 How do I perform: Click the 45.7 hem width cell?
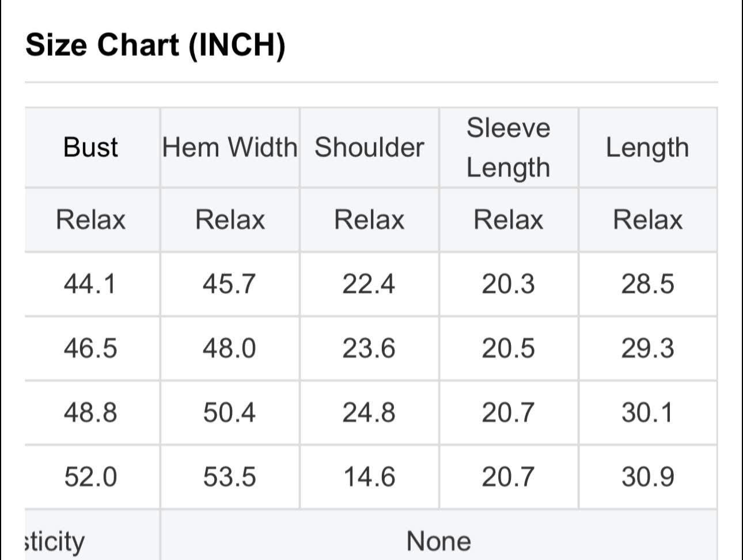(x=229, y=284)
